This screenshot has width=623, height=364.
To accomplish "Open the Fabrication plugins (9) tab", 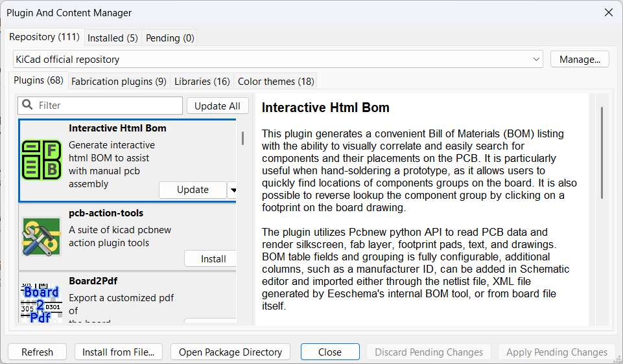I will tap(119, 82).
